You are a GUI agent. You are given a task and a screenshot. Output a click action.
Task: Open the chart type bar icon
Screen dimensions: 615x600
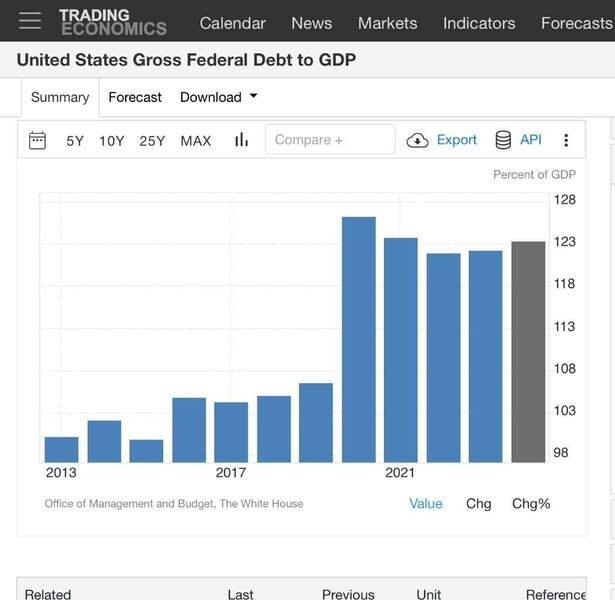(x=241, y=140)
